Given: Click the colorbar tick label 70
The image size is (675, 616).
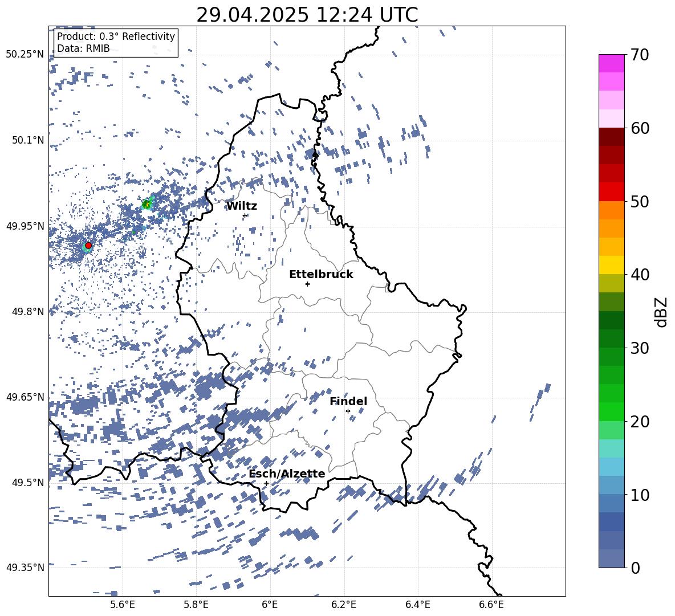Looking at the screenshot, I should coord(640,55).
